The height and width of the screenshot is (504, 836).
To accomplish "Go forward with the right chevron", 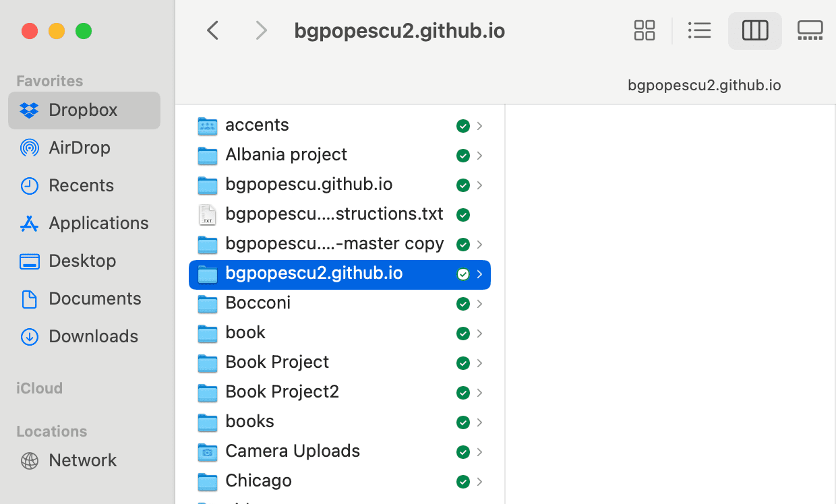I will tap(261, 31).
